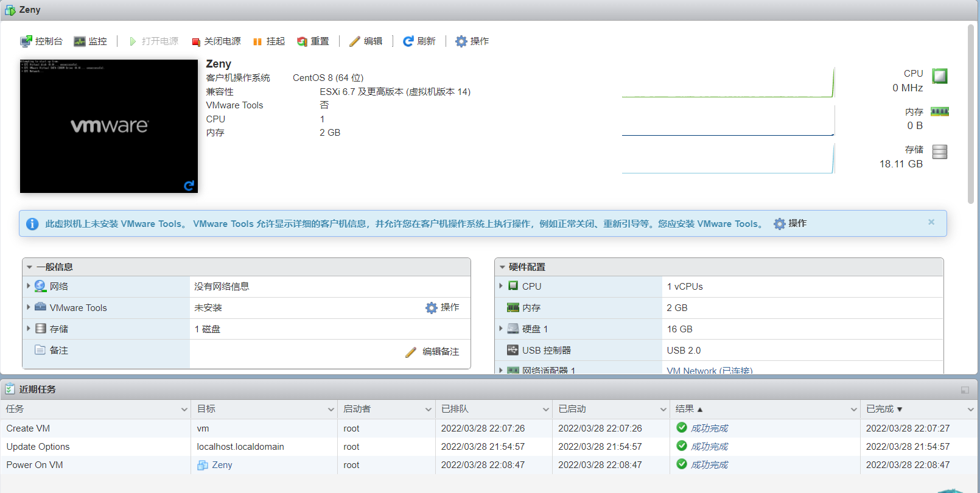Expand the 网络 row
Screen dimensions: 980x493
coord(29,285)
